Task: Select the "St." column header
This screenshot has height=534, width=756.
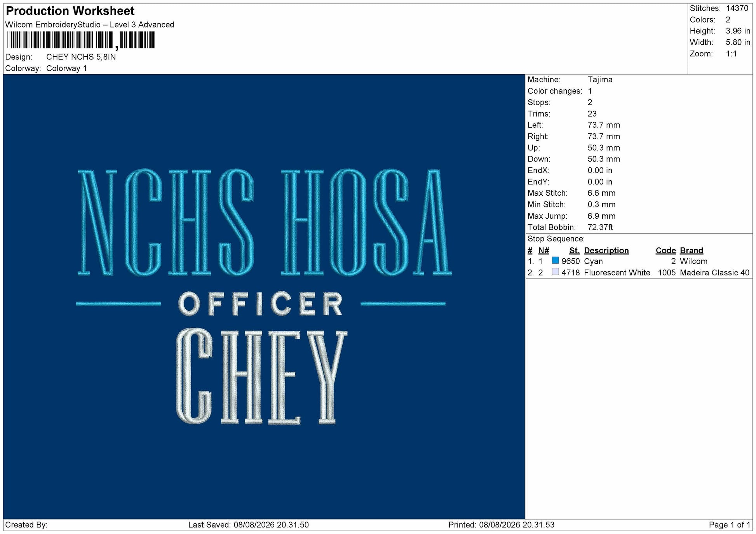Action: point(575,250)
